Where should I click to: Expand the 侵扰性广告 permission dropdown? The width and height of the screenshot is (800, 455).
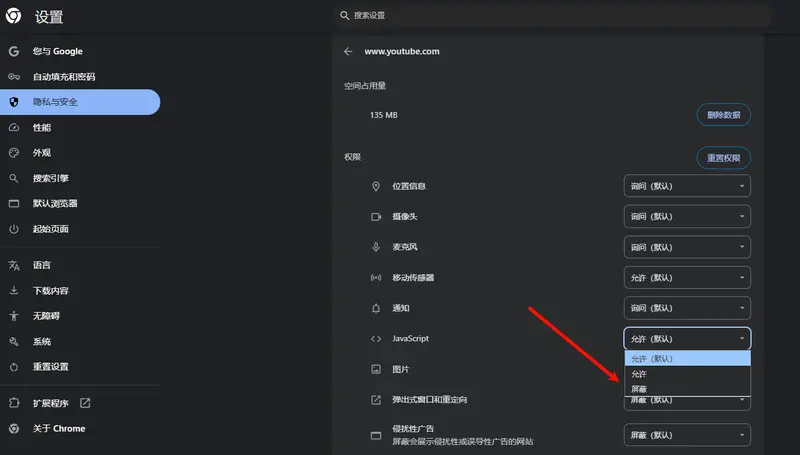point(687,435)
